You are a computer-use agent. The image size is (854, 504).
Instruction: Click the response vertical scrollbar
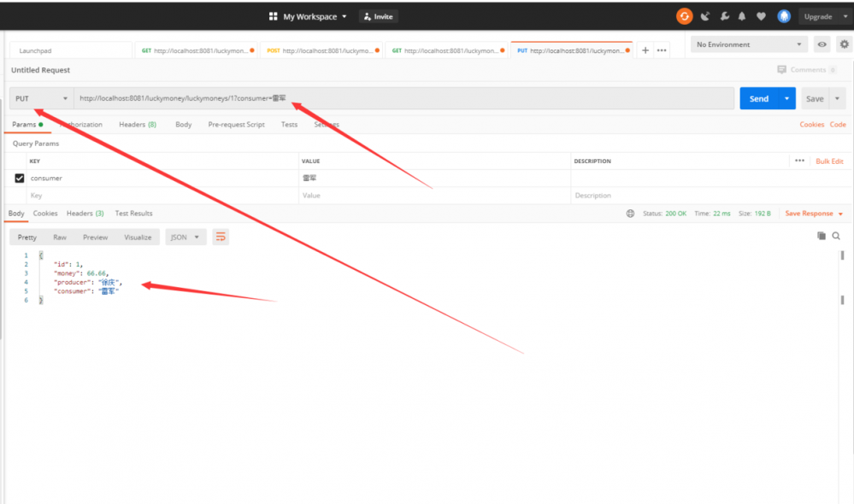point(842,278)
